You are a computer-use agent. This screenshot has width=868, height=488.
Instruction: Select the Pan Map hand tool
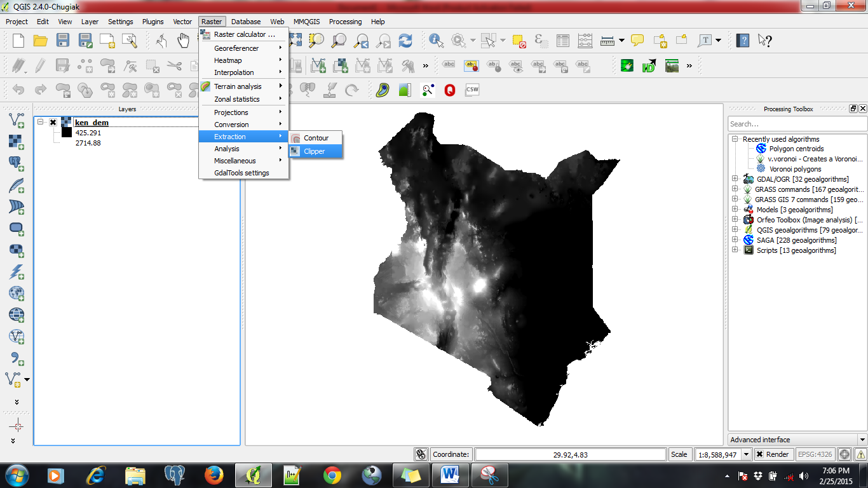[x=184, y=41]
